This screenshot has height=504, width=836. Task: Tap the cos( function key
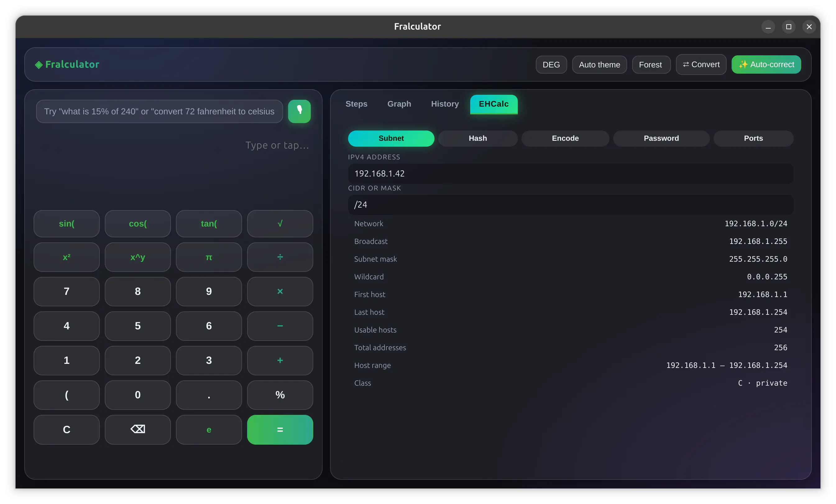pos(138,223)
